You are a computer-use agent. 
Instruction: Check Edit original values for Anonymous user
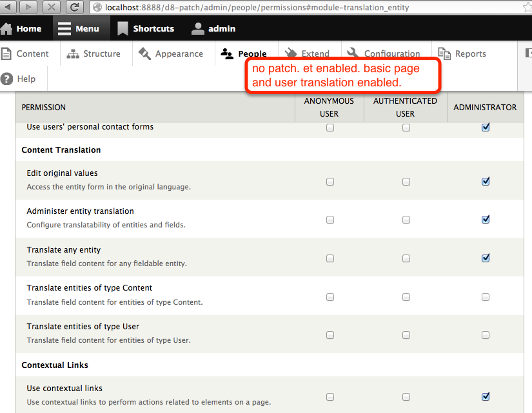click(330, 182)
